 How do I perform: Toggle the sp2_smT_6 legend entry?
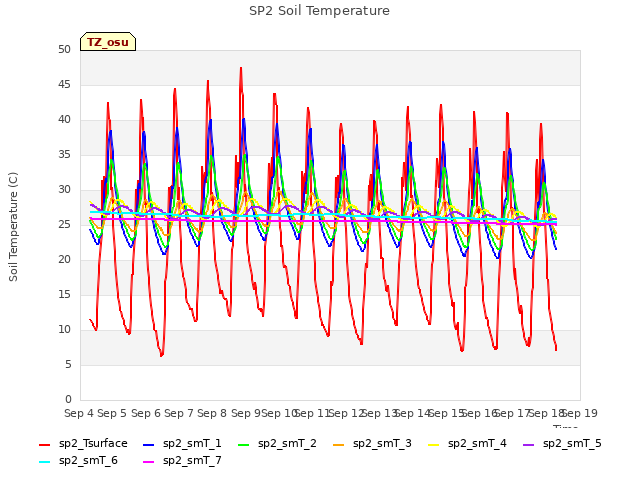tap(78, 461)
